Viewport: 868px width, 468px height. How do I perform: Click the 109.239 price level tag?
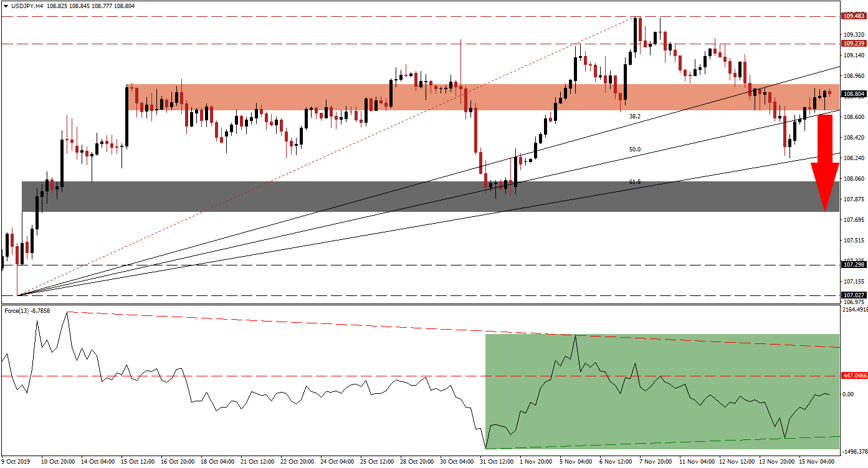tap(854, 44)
